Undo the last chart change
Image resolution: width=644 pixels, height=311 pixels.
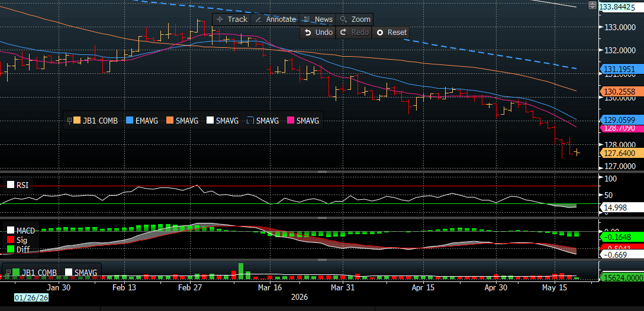click(318, 33)
